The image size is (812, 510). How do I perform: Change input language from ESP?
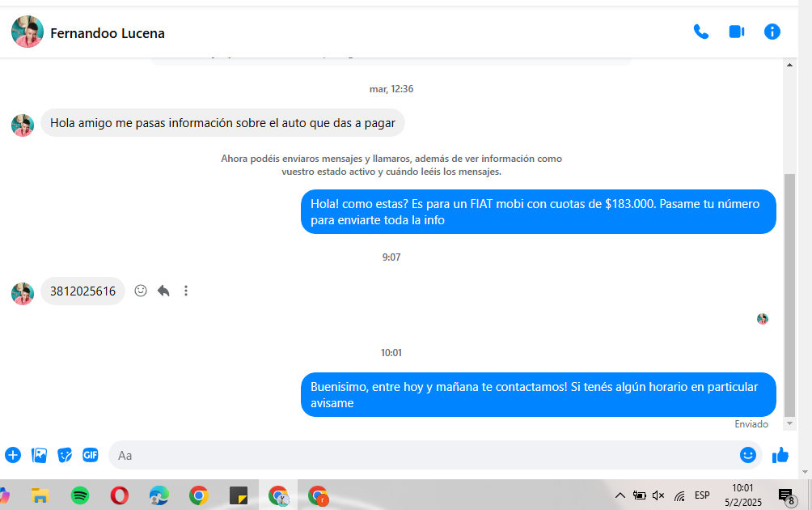coord(702,495)
